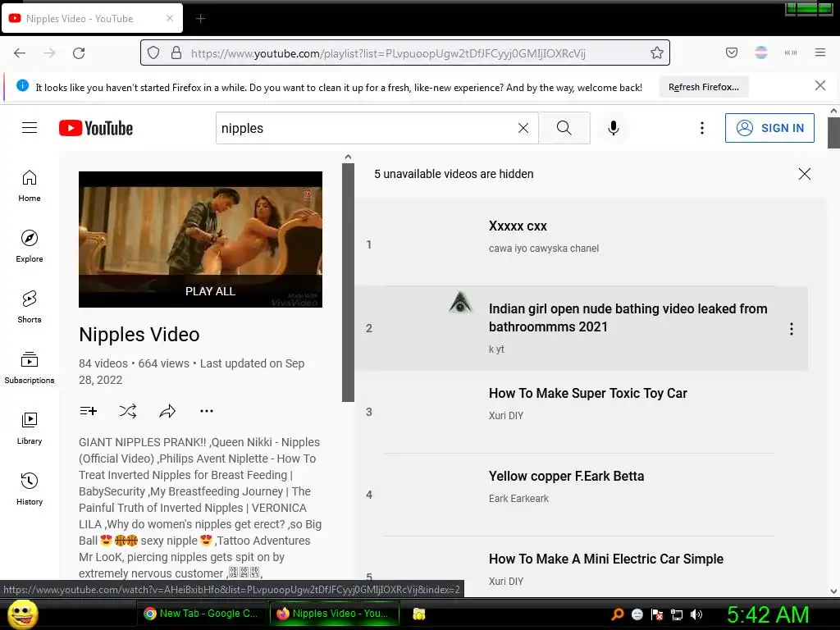Click the SIGN IN button
The height and width of the screenshot is (630, 840).
click(x=769, y=128)
